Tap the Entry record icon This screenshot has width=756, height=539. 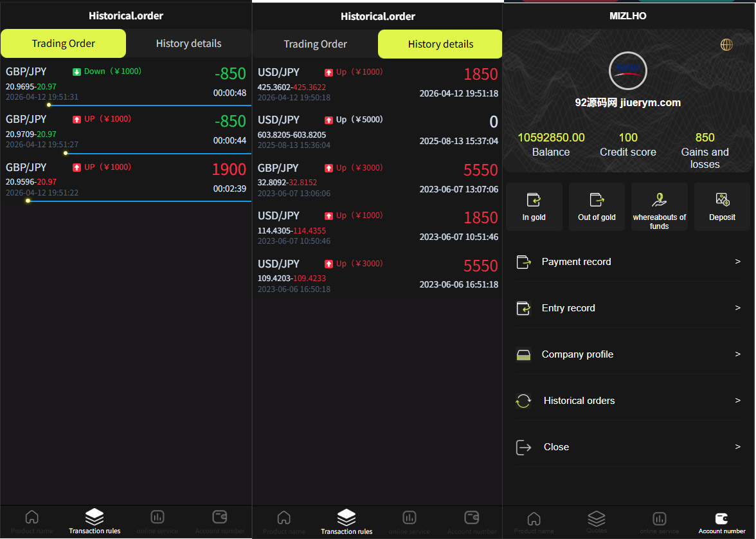pyautogui.click(x=524, y=309)
